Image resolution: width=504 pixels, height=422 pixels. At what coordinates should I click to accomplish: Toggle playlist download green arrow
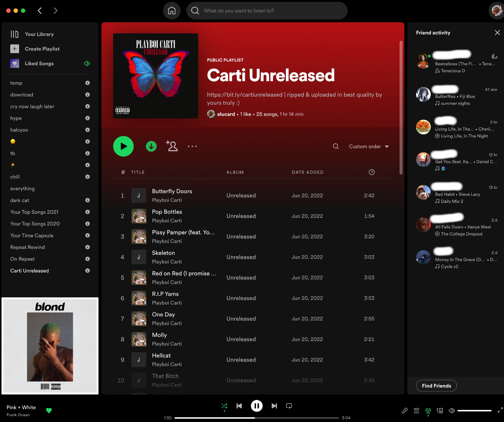151,146
